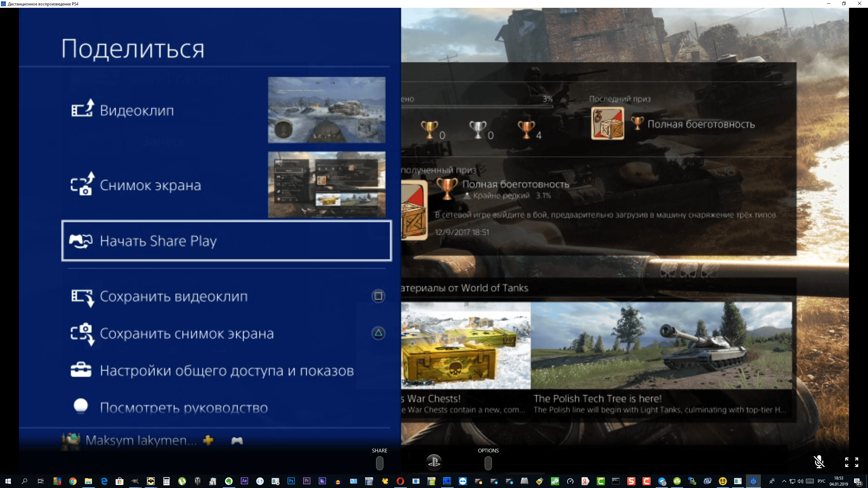Click the SHARE remote play button

point(379,463)
